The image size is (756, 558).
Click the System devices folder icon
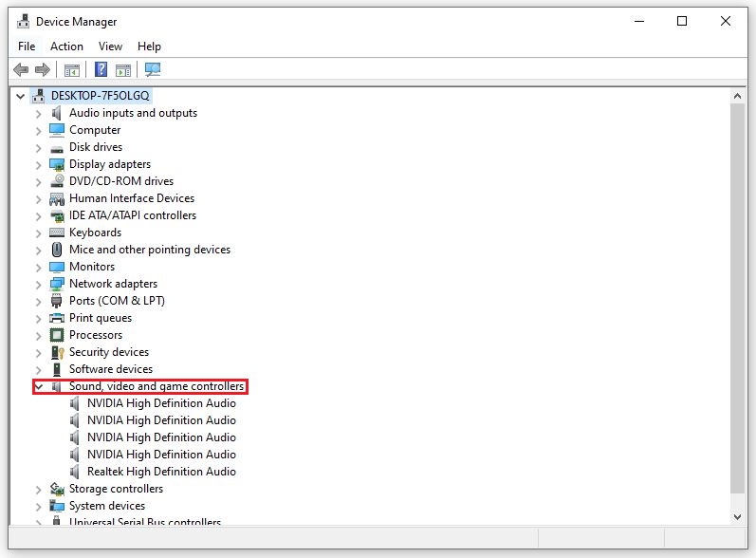(x=57, y=506)
